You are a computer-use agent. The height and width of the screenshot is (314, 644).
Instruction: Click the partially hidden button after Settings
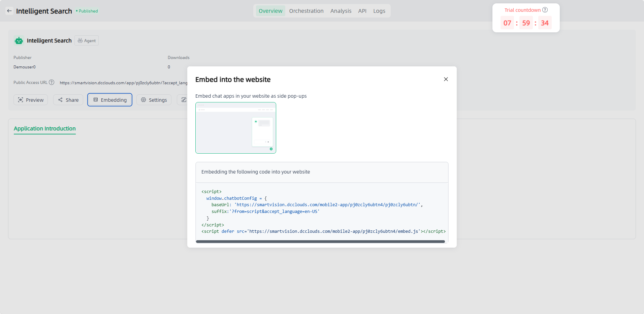coord(183,100)
